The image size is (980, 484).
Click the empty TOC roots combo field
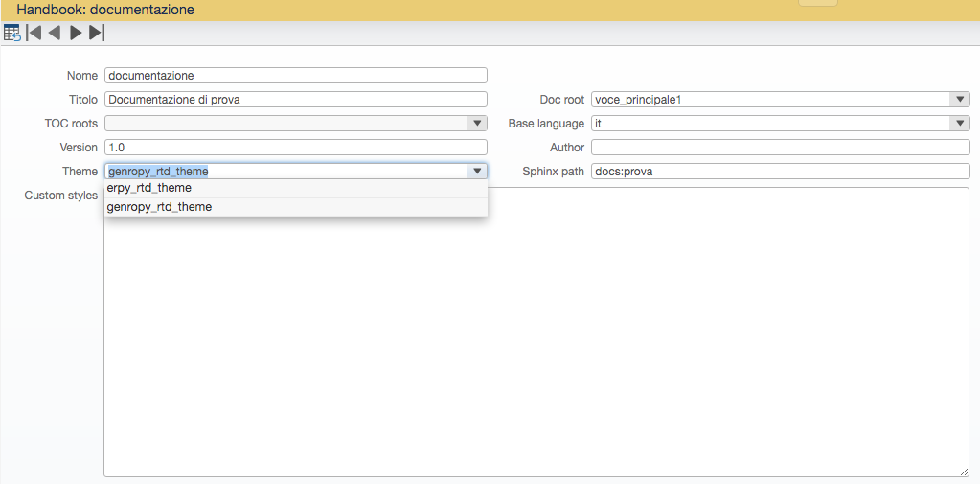[x=286, y=124]
